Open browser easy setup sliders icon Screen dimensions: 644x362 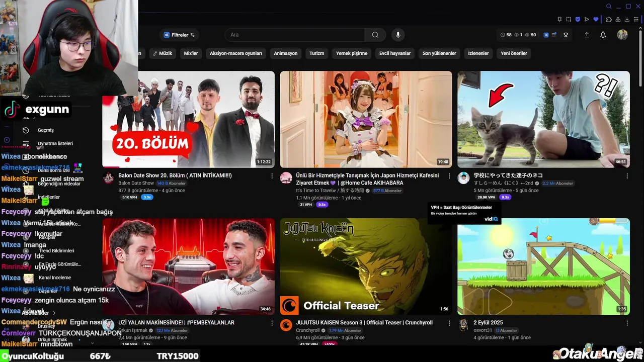pos(636,20)
